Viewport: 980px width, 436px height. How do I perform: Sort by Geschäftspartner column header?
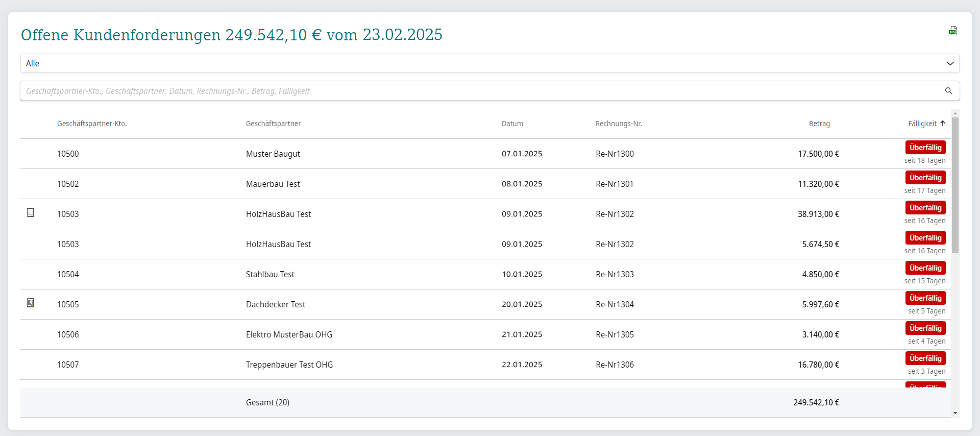coord(273,124)
